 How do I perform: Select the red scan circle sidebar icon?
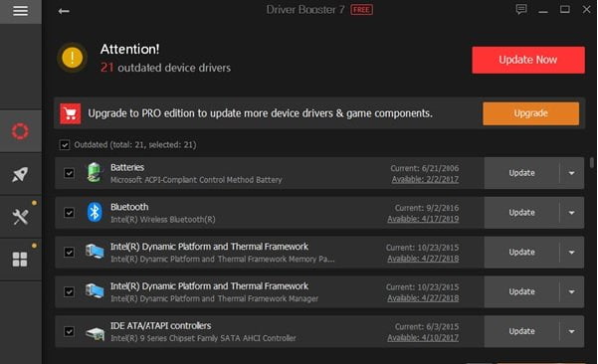pyautogui.click(x=20, y=131)
